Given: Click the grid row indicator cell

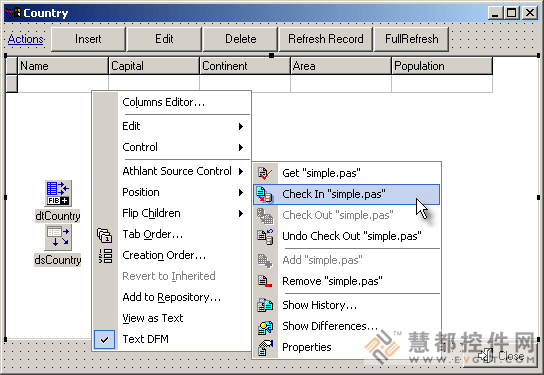Looking at the screenshot, I should point(12,84).
